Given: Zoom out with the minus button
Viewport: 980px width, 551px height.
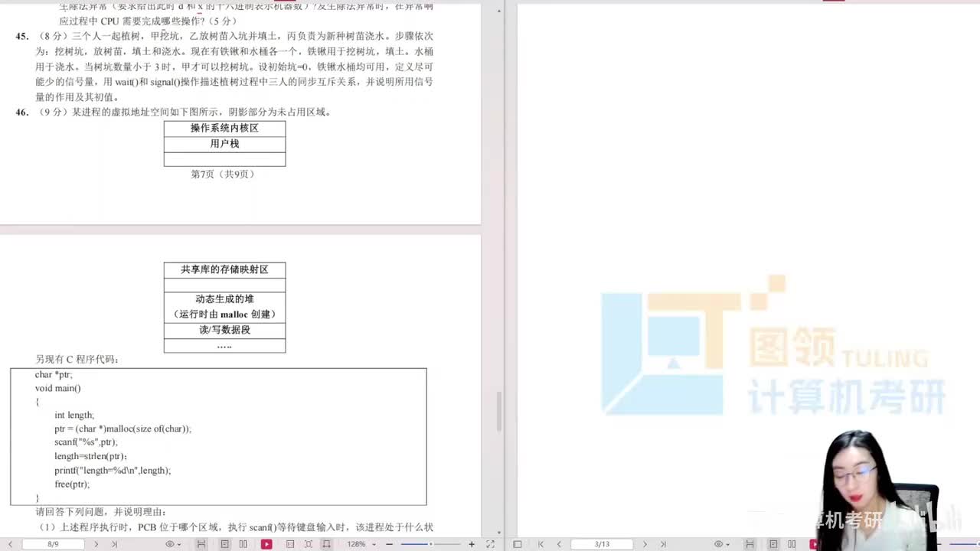Looking at the screenshot, I should [x=389, y=544].
